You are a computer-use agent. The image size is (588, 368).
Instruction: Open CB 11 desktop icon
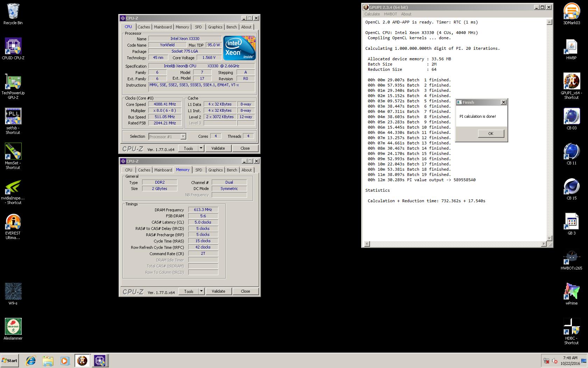572,154
